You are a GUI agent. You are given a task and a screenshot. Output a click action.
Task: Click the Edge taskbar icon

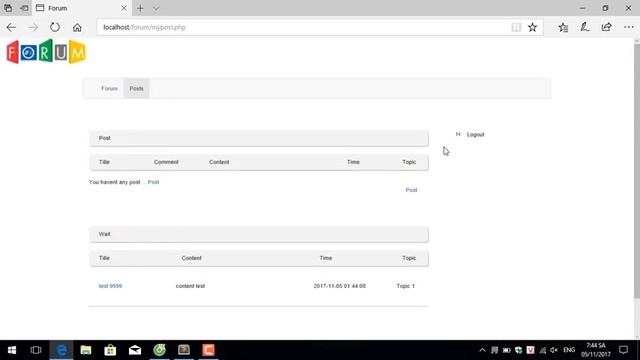point(61,350)
